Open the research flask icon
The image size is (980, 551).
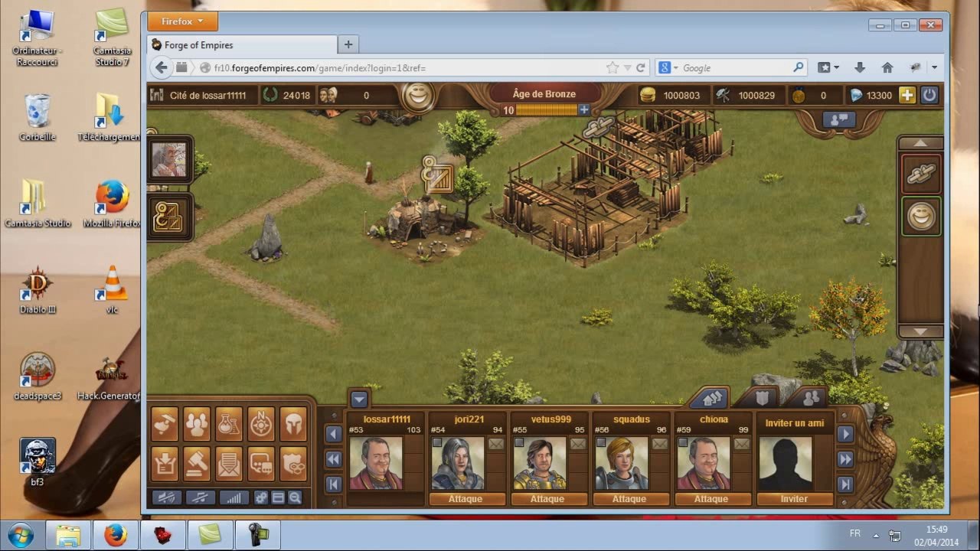click(x=230, y=423)
